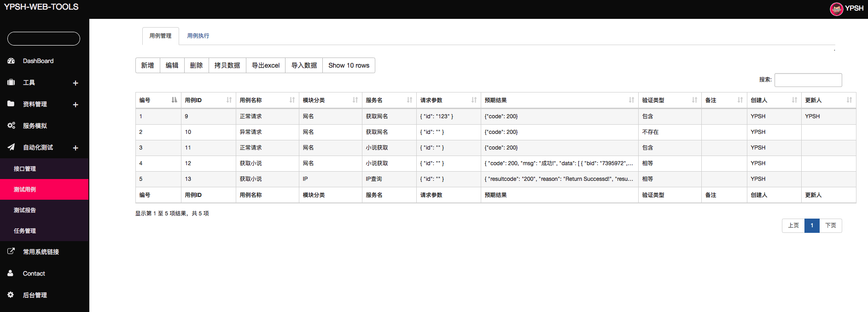Open the Show 10 rows dropdown

349,65
